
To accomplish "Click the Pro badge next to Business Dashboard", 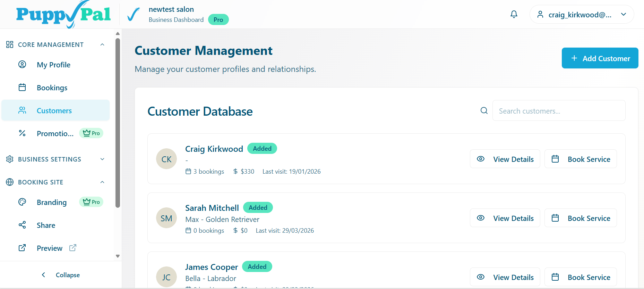I will [x=218, y=20].
